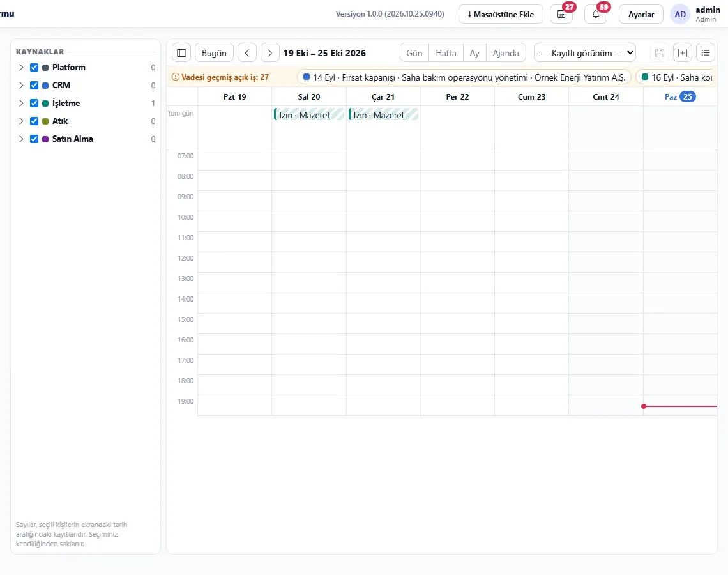Open İzin · Mazeret event on Sal 20
728x575 pixels.
(309, 115)
